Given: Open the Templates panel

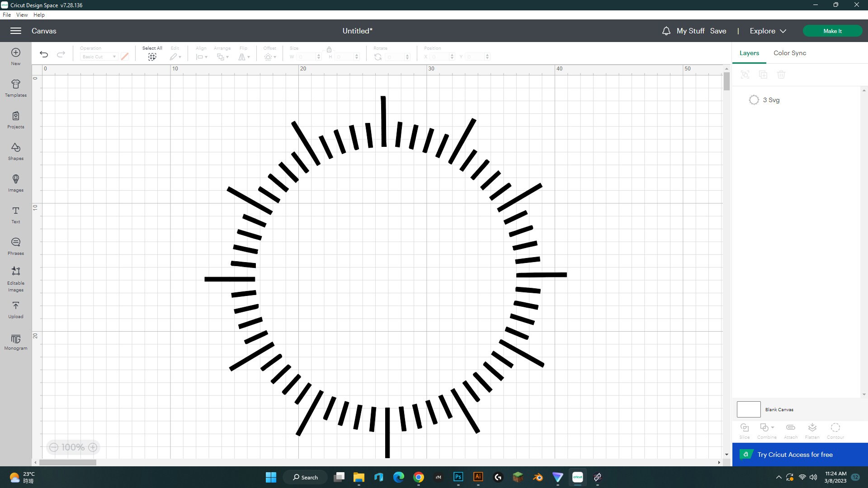Looking at the screenshot, I should (x=15, y=88).
